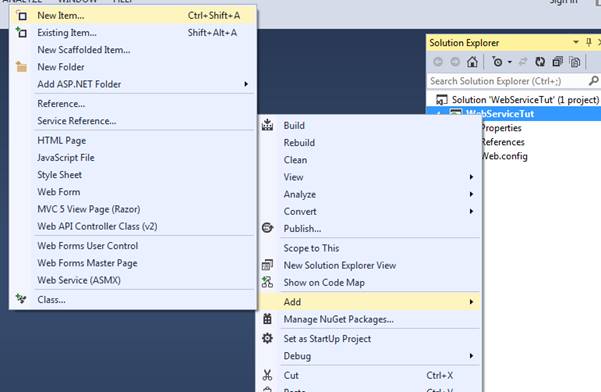Click the New Solution Explorer View icon
601x392 pixels.
(267, 265)
